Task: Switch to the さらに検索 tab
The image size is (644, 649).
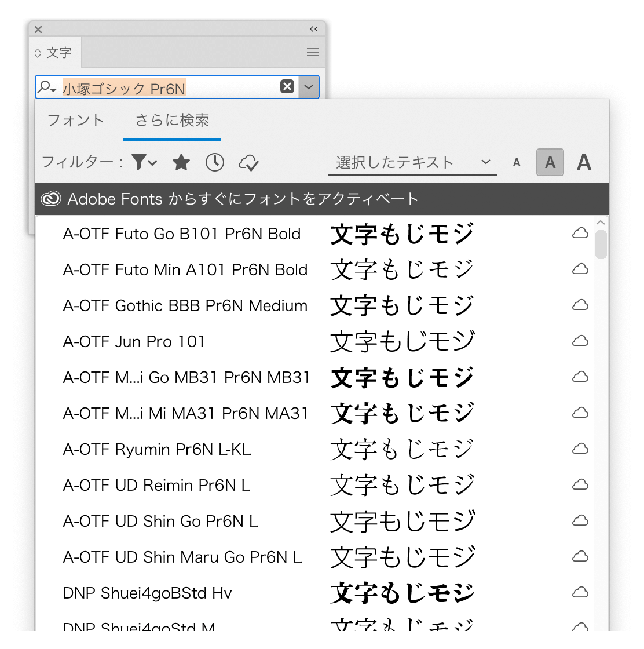Action: (x=172, y=120)
